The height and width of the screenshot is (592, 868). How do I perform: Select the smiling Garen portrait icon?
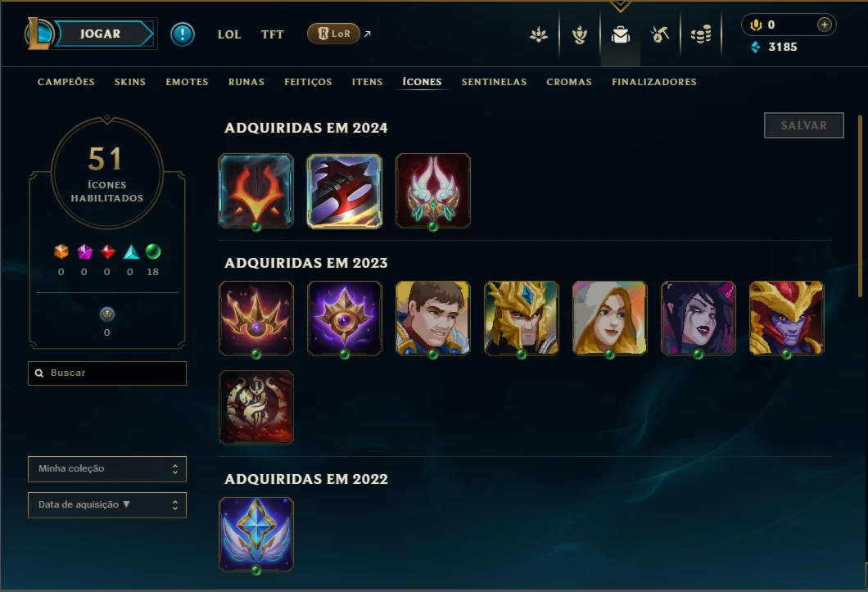pos(433,319)
